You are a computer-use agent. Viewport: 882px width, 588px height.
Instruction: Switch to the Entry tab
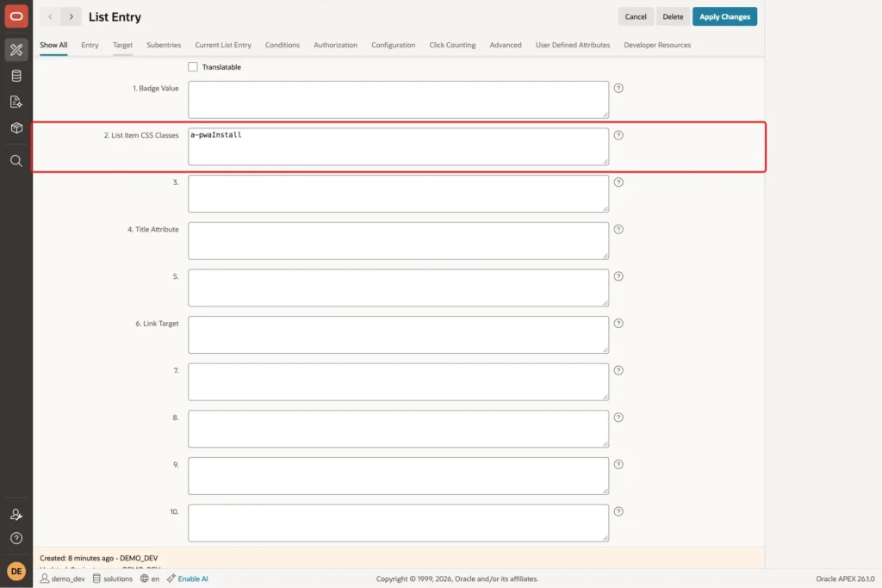pos(90,45)
